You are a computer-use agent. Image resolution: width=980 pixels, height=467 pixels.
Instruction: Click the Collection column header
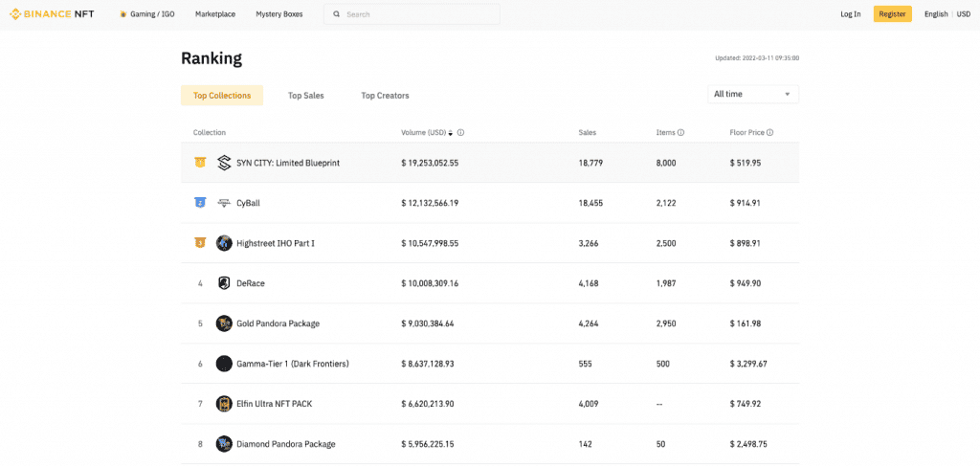point(210,132)
